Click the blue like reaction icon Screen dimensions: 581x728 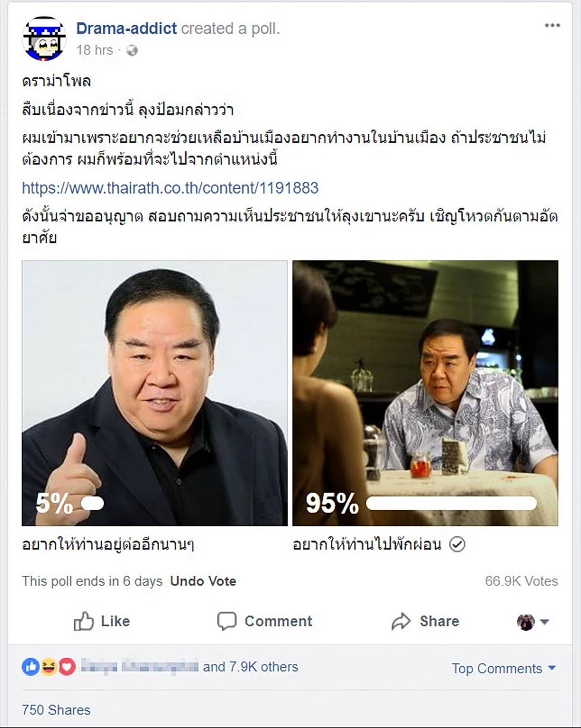[x=31, y=667]
